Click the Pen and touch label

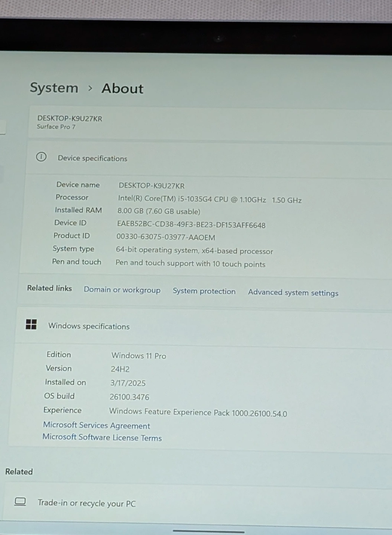click(x=77, y=262)
